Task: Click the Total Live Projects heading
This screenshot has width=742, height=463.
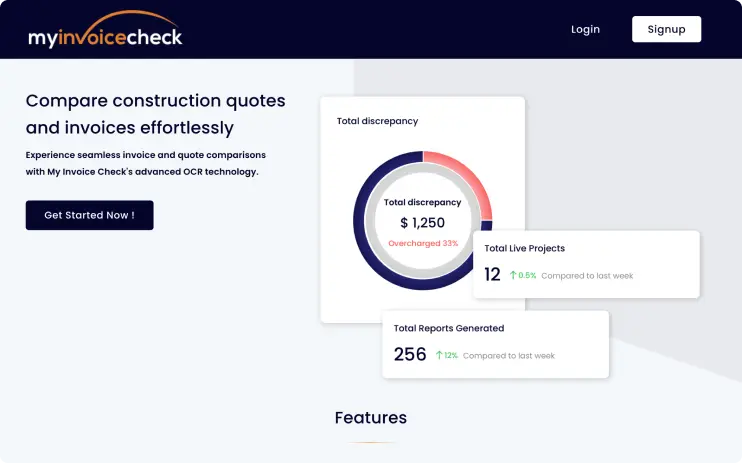Action: click(x=524, y=249)
